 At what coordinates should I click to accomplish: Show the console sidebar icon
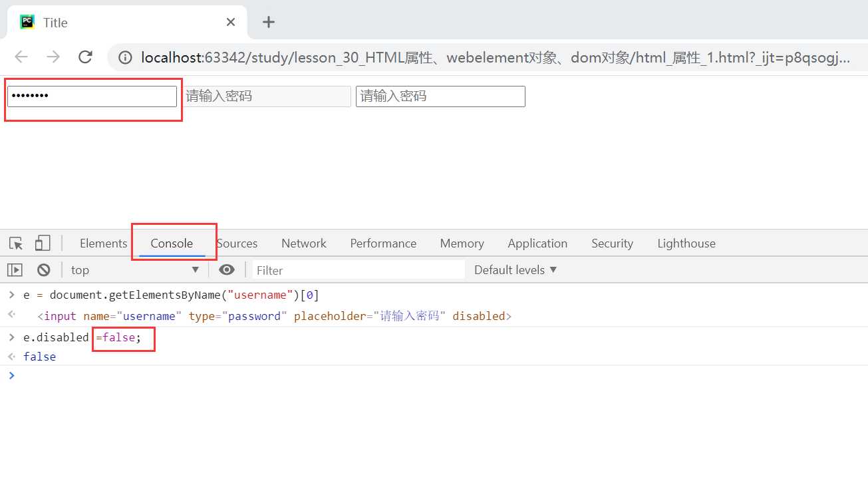pos(15,270)
